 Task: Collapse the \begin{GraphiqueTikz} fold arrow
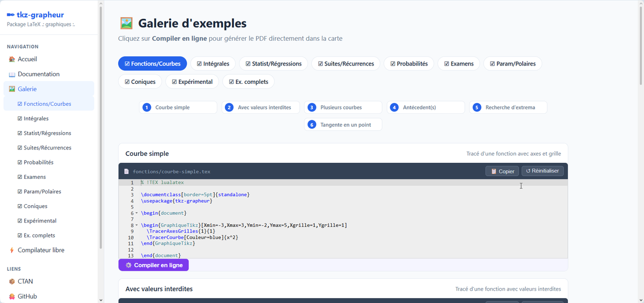(x=136, y=225)
